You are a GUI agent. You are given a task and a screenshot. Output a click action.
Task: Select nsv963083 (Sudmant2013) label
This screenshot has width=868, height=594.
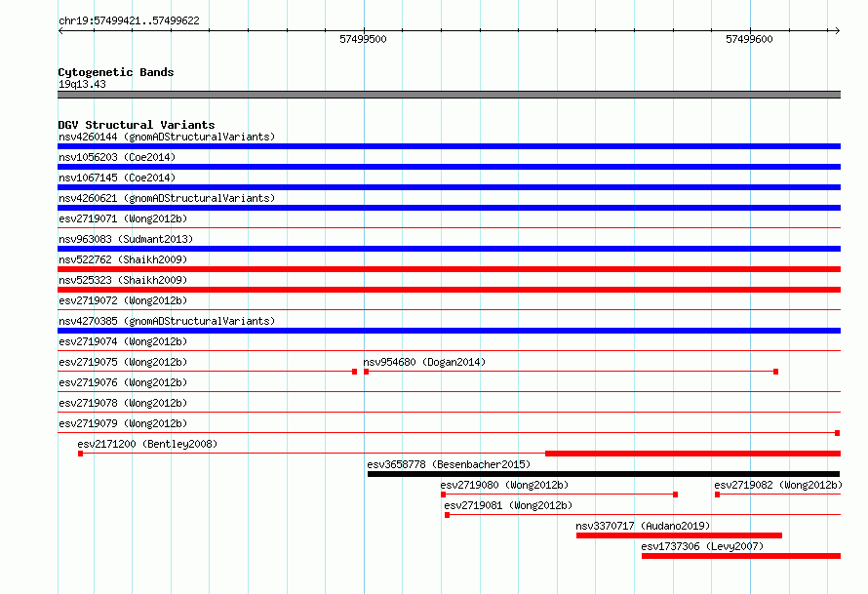click(126, 239)
